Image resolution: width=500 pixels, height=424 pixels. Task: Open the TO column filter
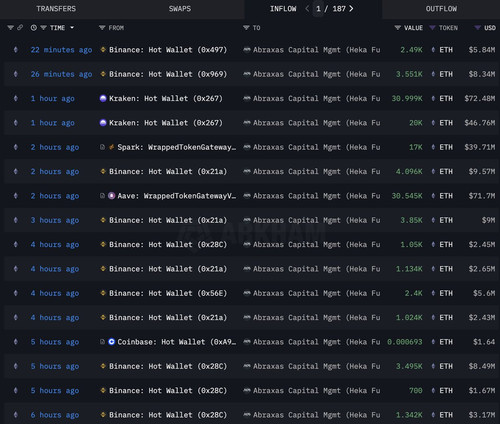pyautogui.click(x=246, y=28)
